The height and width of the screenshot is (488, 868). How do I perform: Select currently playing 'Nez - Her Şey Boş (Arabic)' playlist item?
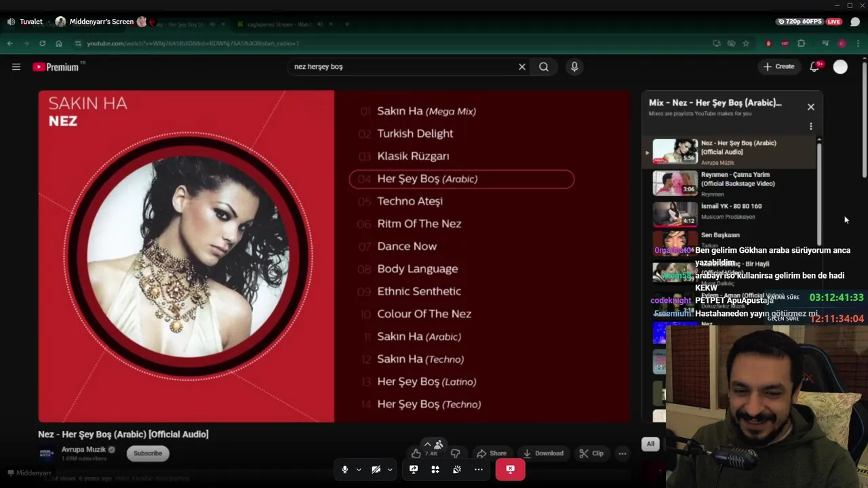pos(730,152)
